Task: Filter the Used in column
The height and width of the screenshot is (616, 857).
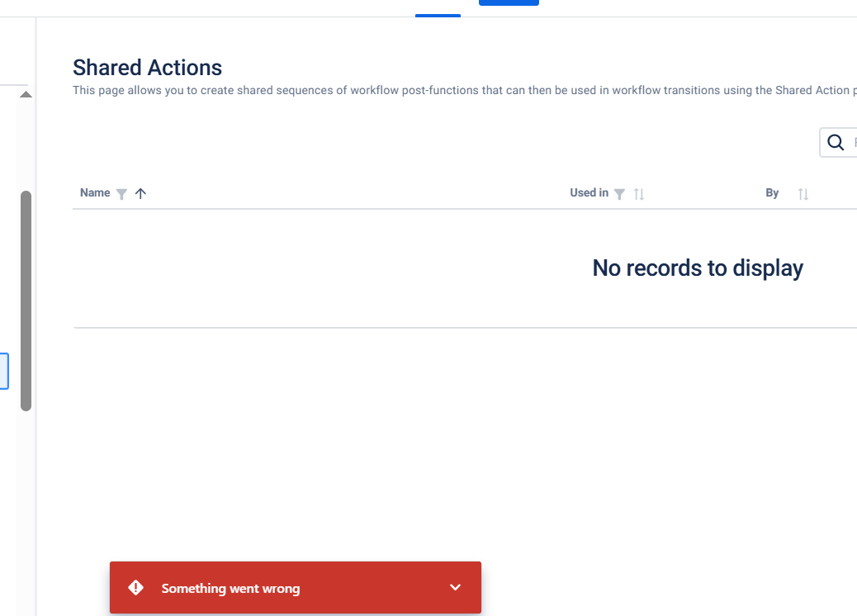Action: [x=619, y=194]
